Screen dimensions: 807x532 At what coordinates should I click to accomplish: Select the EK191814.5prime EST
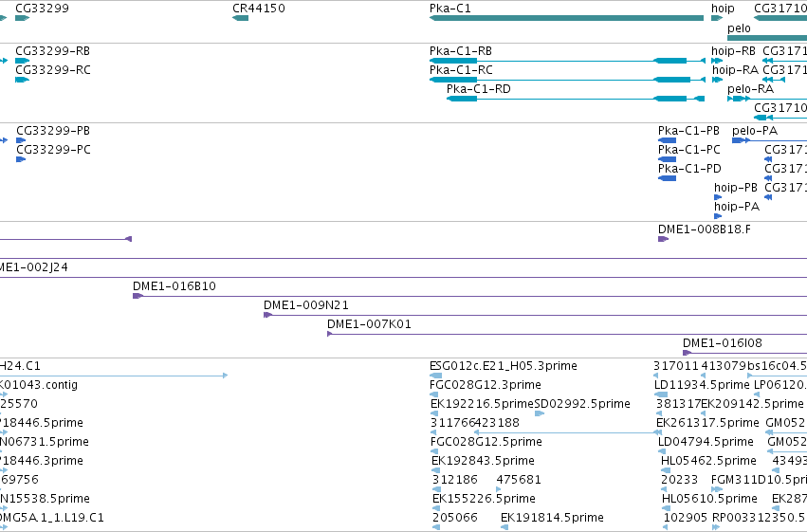(x=504, y=527)
